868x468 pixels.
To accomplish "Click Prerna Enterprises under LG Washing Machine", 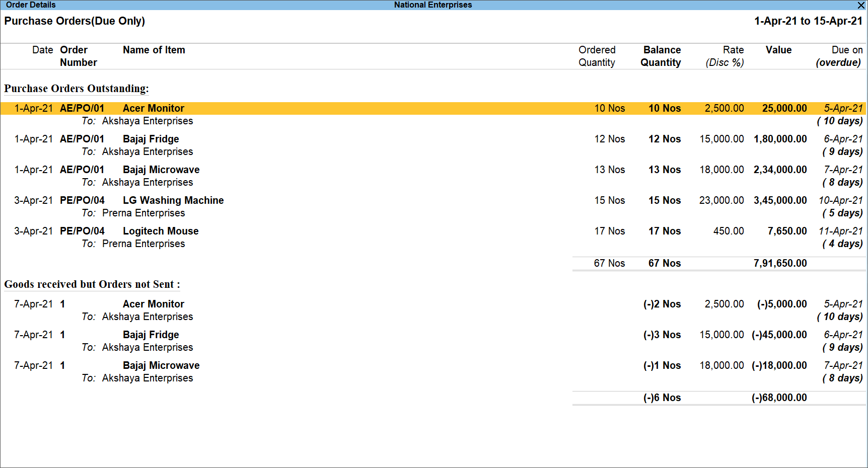I will [x=143, y=213].
